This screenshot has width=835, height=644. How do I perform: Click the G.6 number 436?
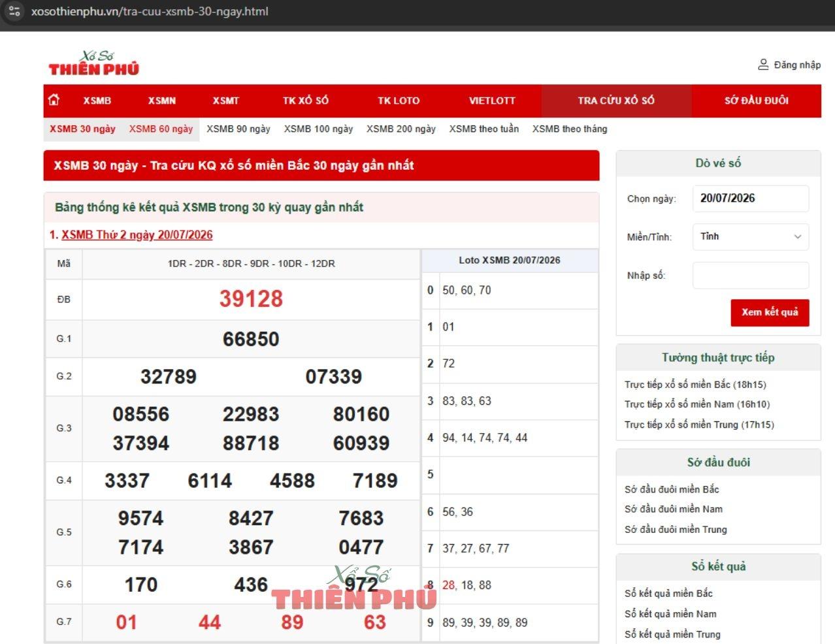click(251, 584)
